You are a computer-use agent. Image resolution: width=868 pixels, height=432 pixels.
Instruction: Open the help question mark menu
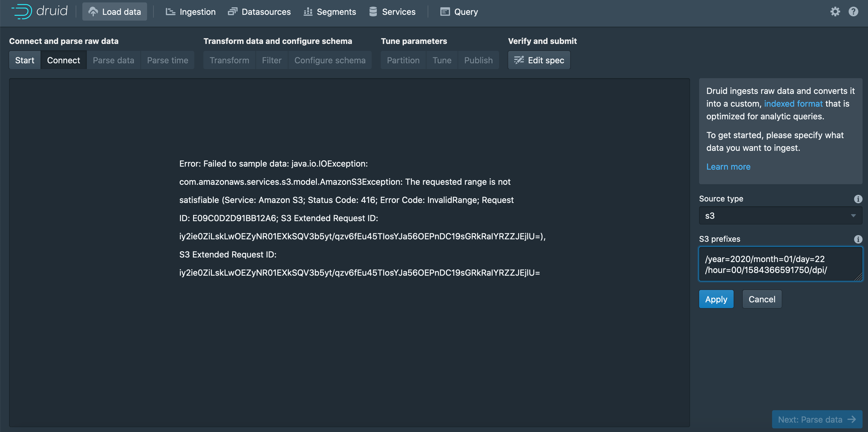[853, 12]
